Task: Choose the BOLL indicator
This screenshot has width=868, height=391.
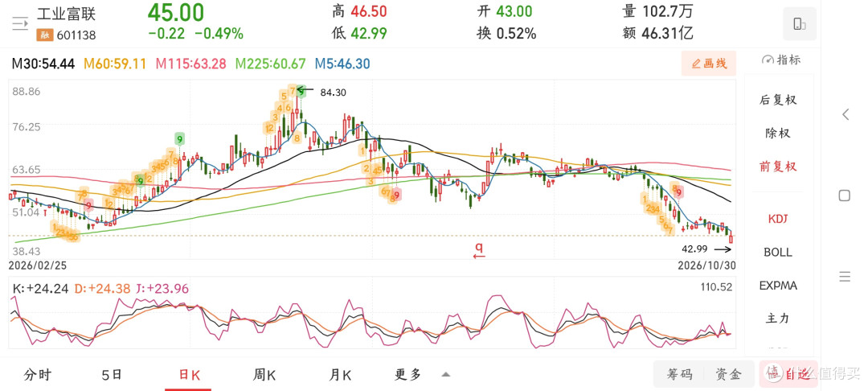Action: coord(778,252)
